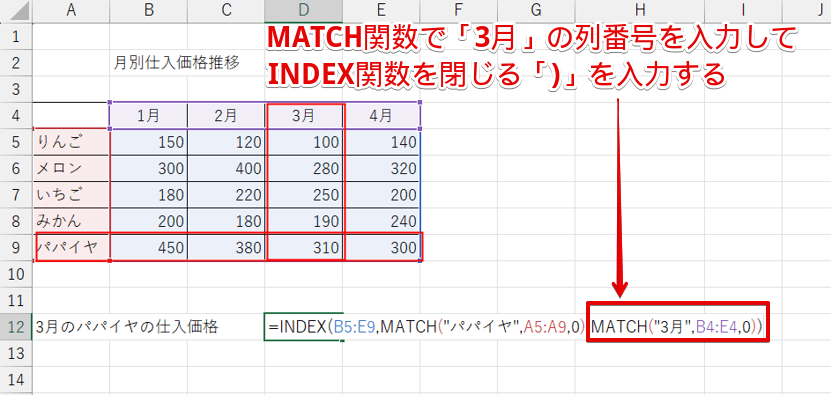Select the りんご label cell
This screenshot has height=403, width=834.
point(71,142)
